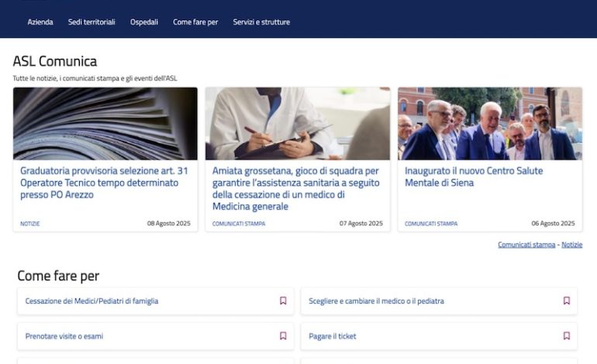Click the subtitle Tutte le notizie, i comunicati stampa

pos(95,78)
